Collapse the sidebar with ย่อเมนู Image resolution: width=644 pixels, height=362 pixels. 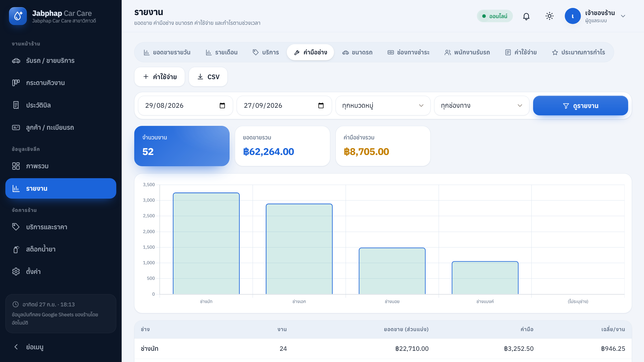(x=61, y=347)
